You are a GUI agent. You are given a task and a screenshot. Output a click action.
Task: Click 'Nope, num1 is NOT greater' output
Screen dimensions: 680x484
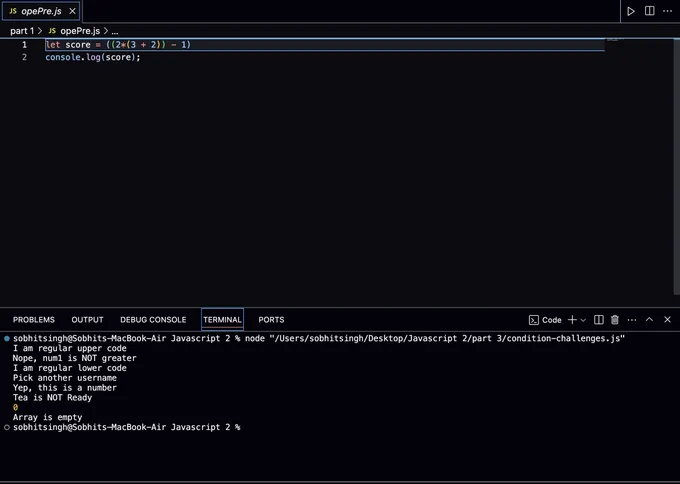click(x=75, y=358)
